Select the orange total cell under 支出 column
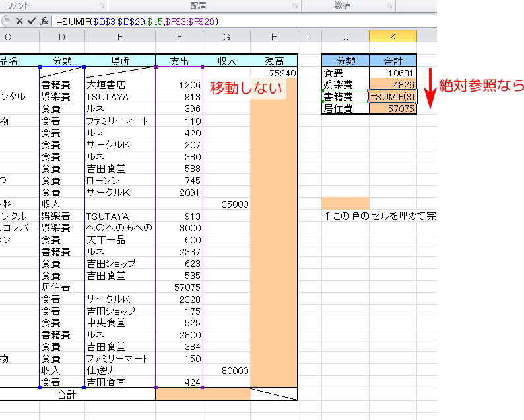Viewport: 524px width, 420px height. (203, 394)
